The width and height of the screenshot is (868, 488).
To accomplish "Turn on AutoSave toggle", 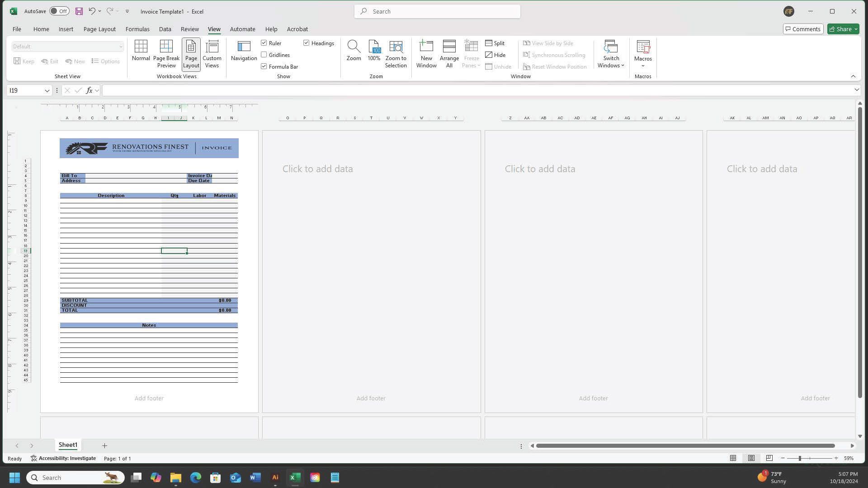I will coord(59,11).
